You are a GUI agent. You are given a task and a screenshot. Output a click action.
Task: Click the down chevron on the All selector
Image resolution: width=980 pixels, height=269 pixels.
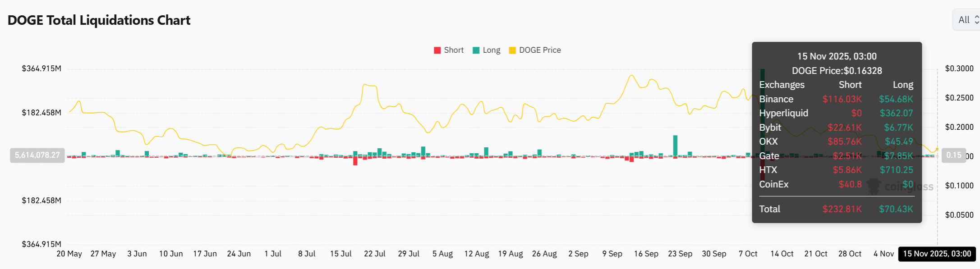click(x=977, y=22)
